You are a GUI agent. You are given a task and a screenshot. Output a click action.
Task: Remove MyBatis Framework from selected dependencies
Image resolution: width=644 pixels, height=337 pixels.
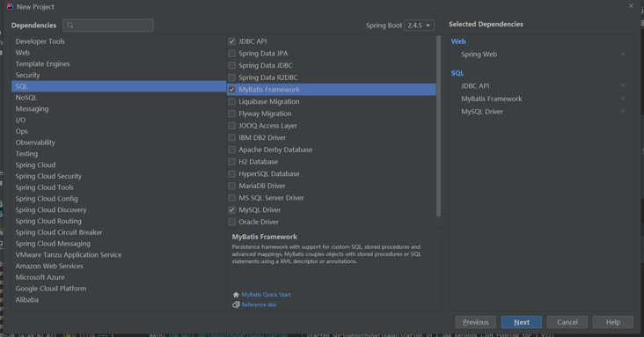coord(623,99)
